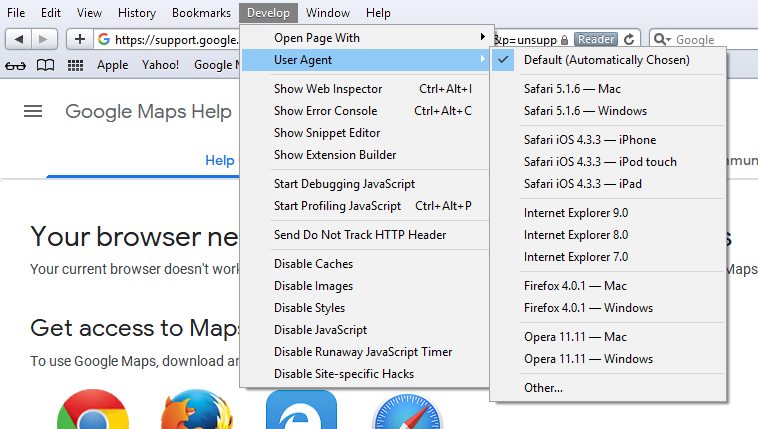The height and width of the screenshot is (429, 758).
Task: Choose Other... user agent option
Action: 543,388
